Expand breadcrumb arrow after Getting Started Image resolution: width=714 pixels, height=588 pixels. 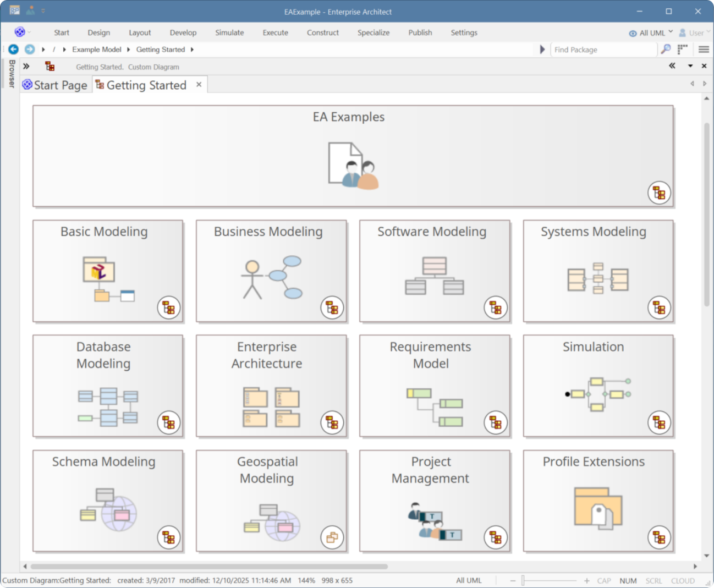pyautogui.click(x=192, y=50)
